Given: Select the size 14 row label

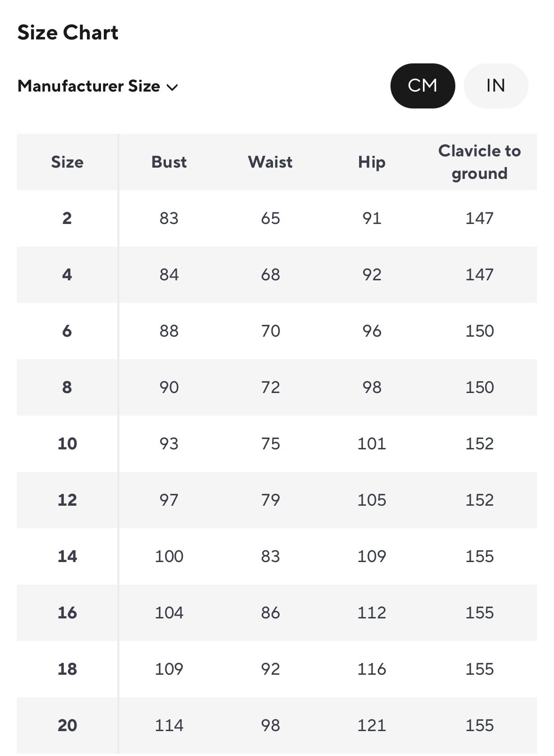Looking at the screenshot, I should 67,556.
